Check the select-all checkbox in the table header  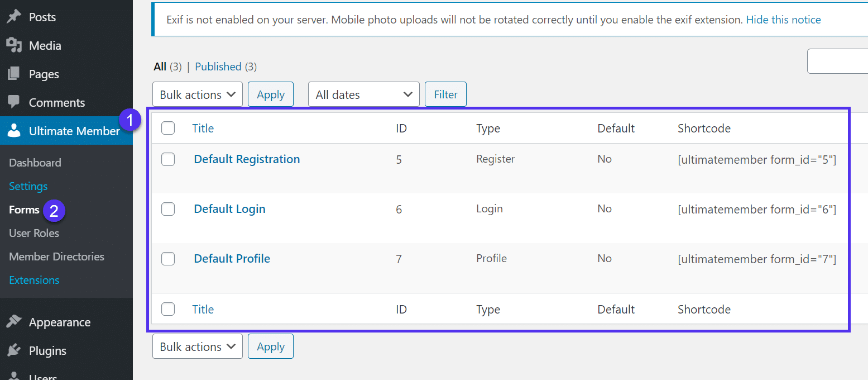pos(168,128)
